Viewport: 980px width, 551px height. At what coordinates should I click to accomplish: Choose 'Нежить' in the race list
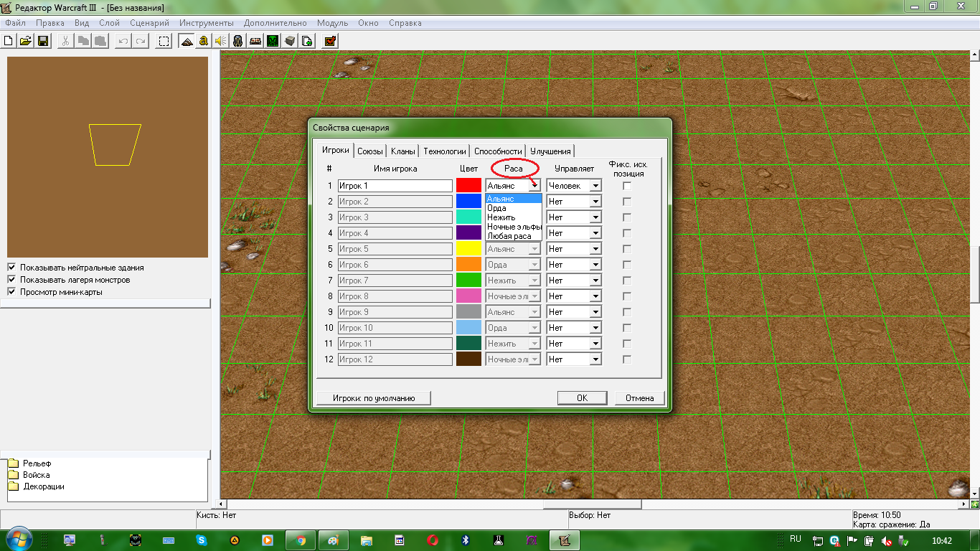coord(514,217)
